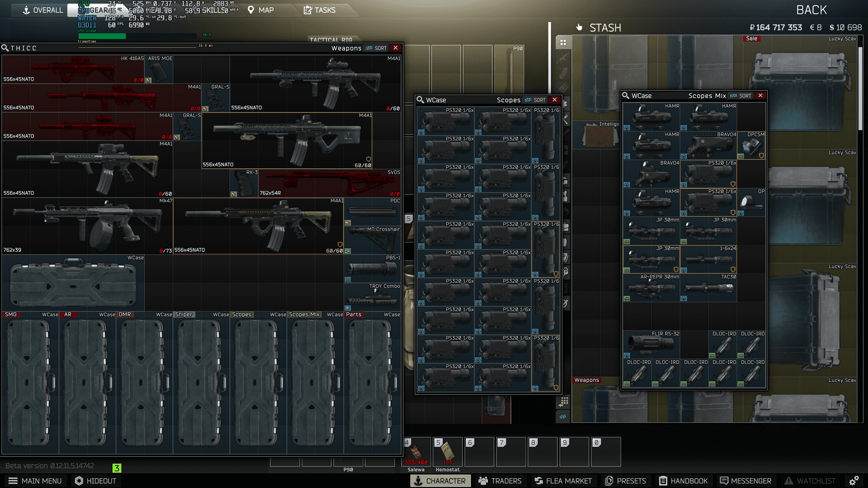The width and height of the screenshot is (868, 488).
Task: Open the MESSENGER
Action: tap(746, 481)
